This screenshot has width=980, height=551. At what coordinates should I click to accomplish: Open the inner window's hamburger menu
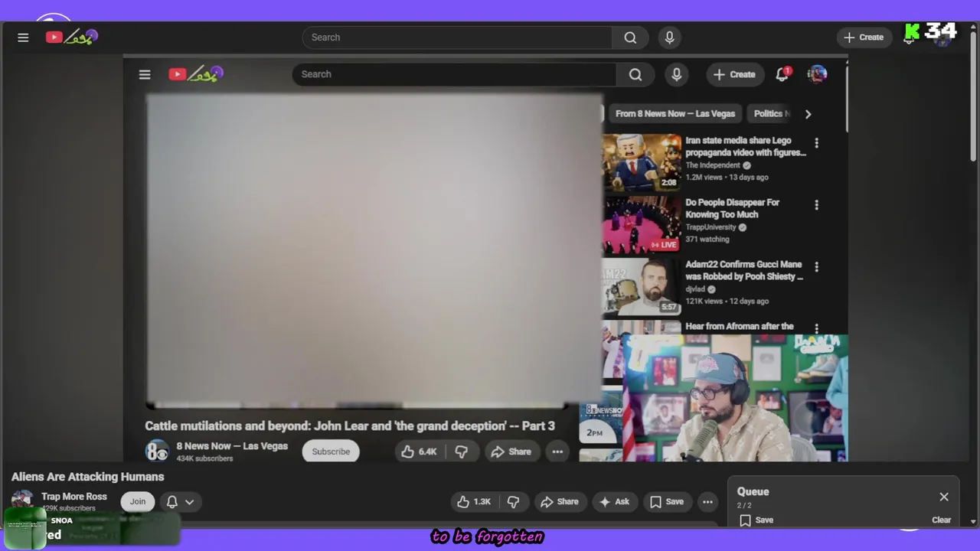click(x=145, y=74)
